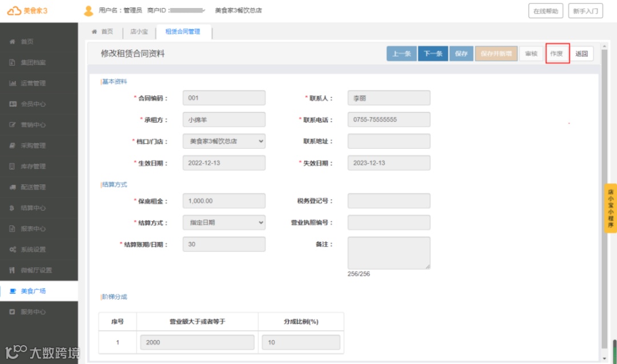This screenshot has width=617, height=364.
Task: Click the 税务登记号 field
Action: click(389, 201)
